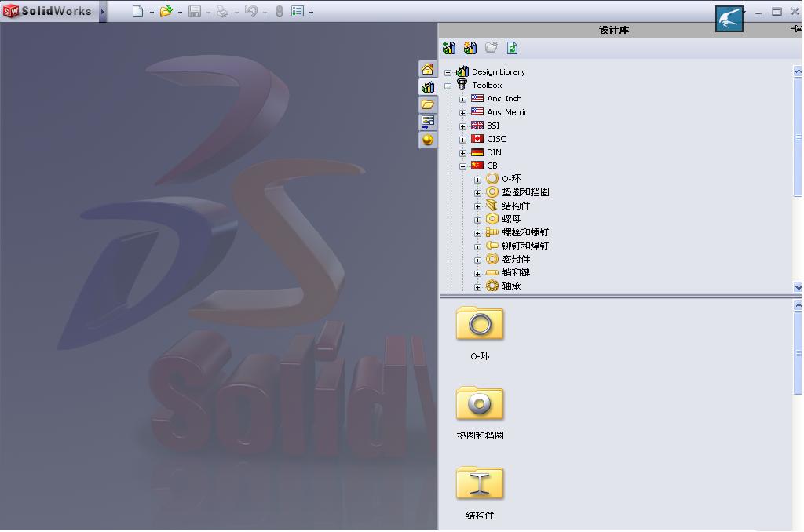
Task: Select 销和键 in the tree
Action: pyautogui.click(x=516, y=272)
